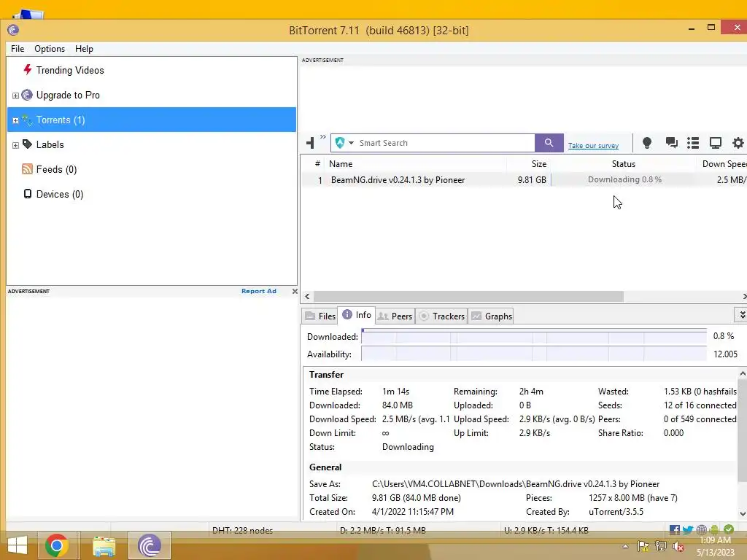Click the Facebook icon in status bar
Viewport: 747px width, 560px height.
(675, 529)
